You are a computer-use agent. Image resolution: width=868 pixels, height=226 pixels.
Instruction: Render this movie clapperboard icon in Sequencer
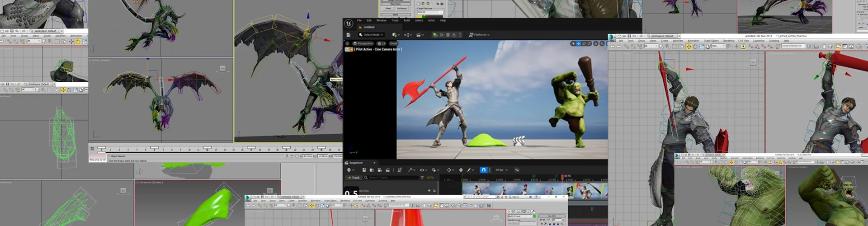387,170
